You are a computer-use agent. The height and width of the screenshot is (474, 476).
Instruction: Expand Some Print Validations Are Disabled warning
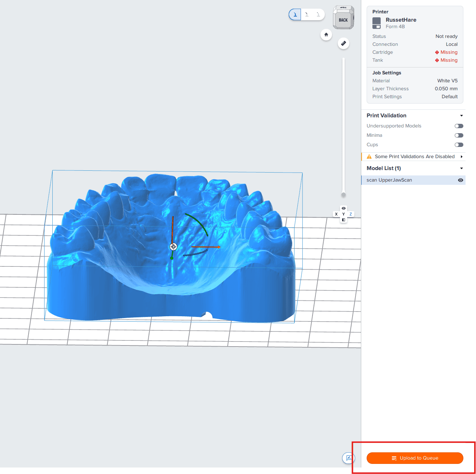[x=461, y=157]
